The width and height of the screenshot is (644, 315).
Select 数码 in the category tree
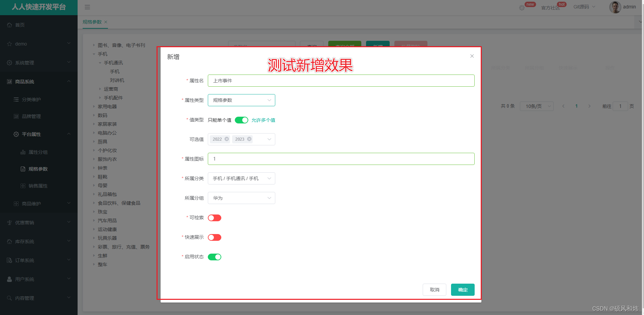[103, 115]
